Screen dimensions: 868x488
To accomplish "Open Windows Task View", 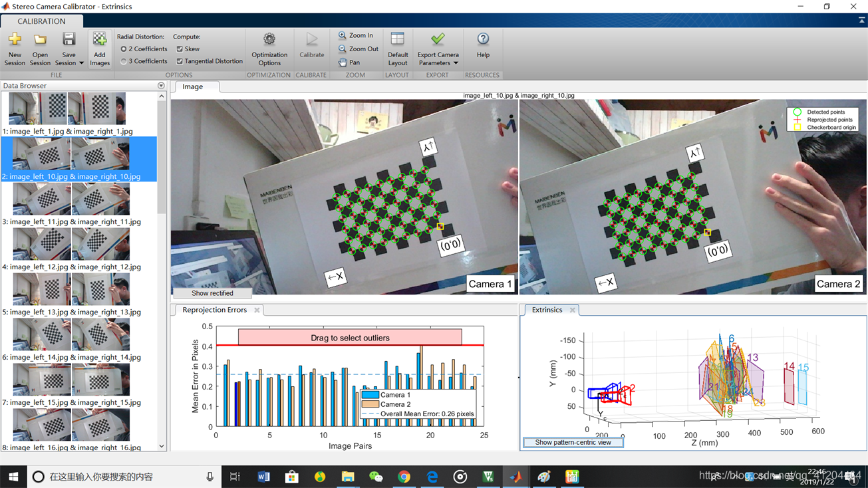I will [235, 477].
